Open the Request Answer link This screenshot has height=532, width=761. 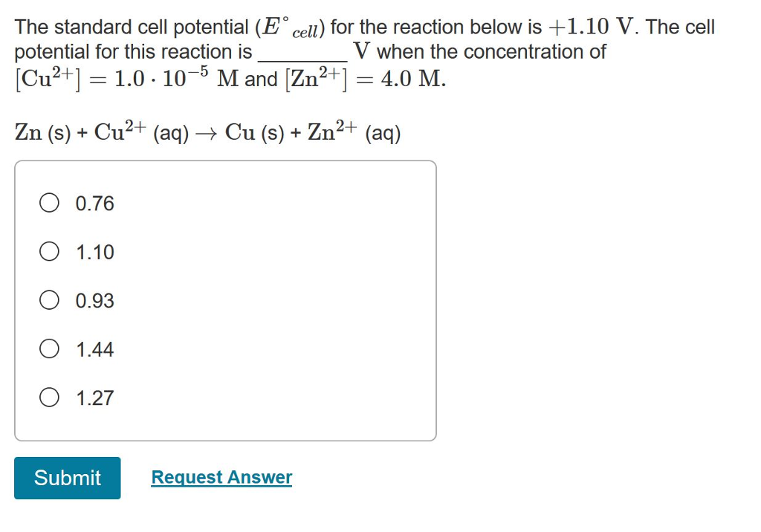[221, 476]
